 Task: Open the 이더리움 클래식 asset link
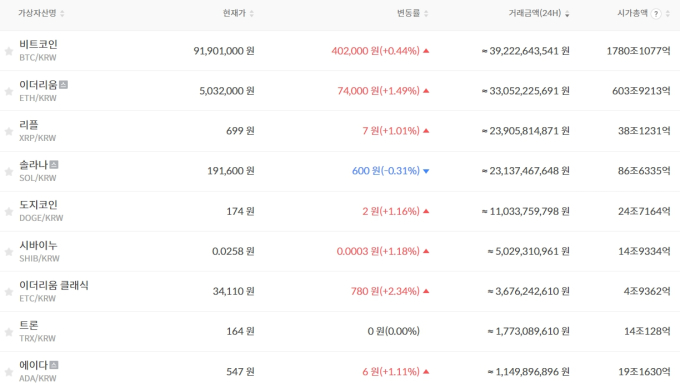tap(54, 285)
